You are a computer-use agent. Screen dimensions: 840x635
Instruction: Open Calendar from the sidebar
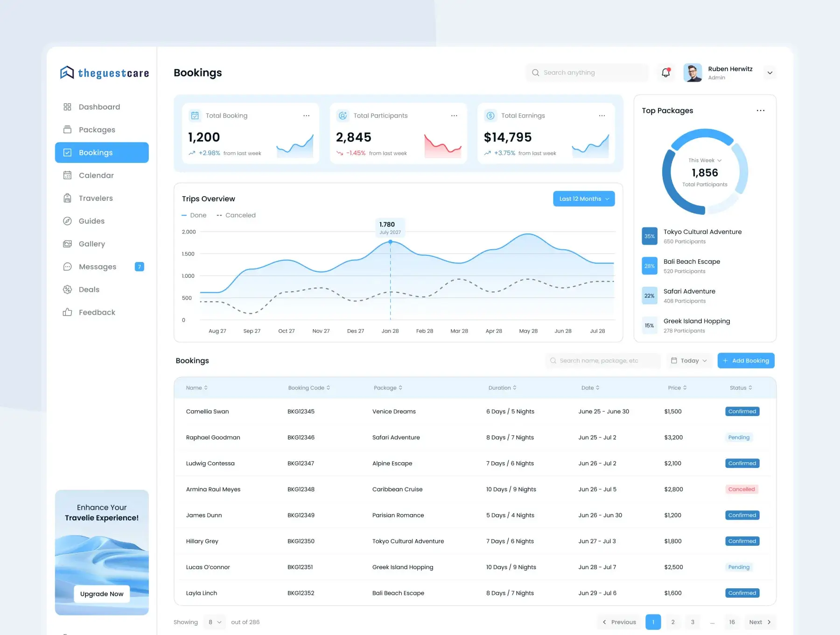pyautogui.click(x=96, y=176)
